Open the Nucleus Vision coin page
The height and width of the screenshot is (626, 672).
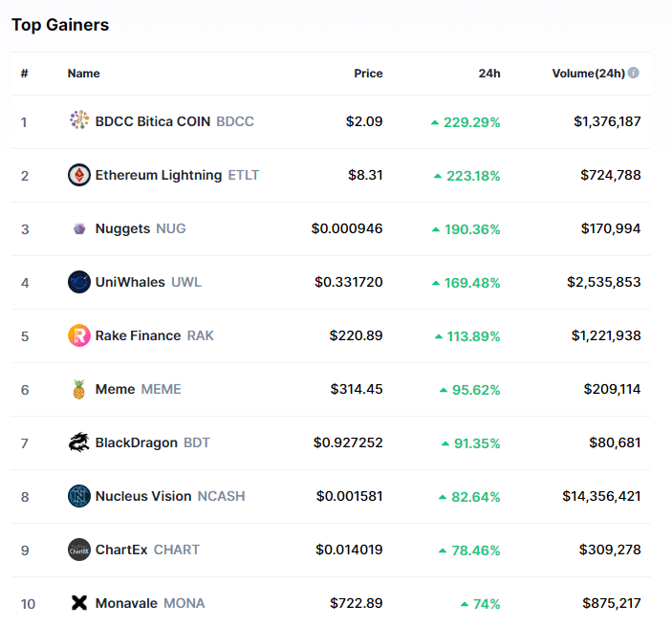coord(143,496)
